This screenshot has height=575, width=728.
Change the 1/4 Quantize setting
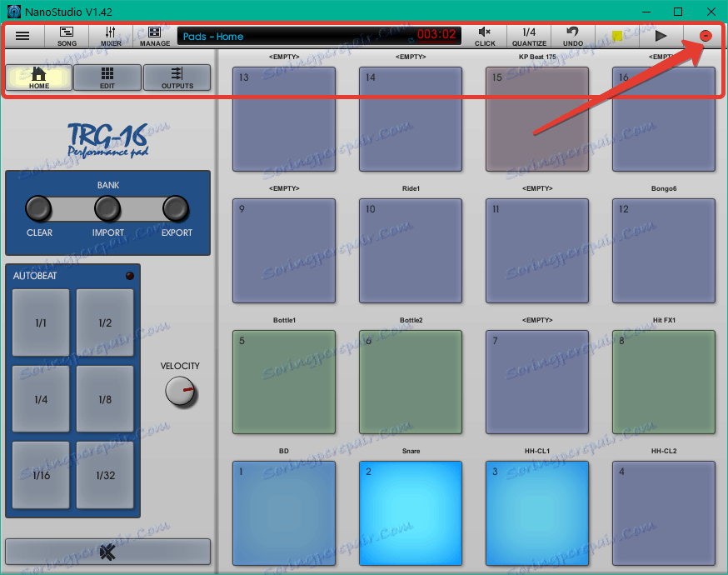click(529, 36)
